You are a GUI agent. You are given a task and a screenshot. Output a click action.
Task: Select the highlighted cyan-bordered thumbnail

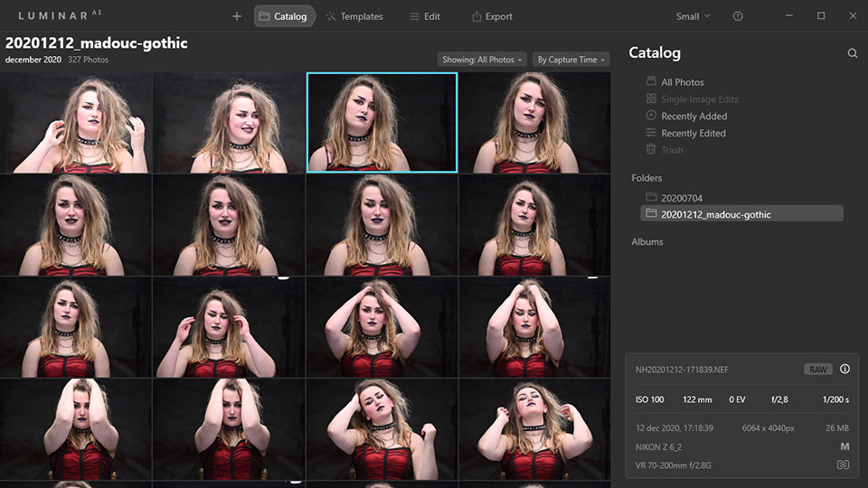tap(382, 122)
